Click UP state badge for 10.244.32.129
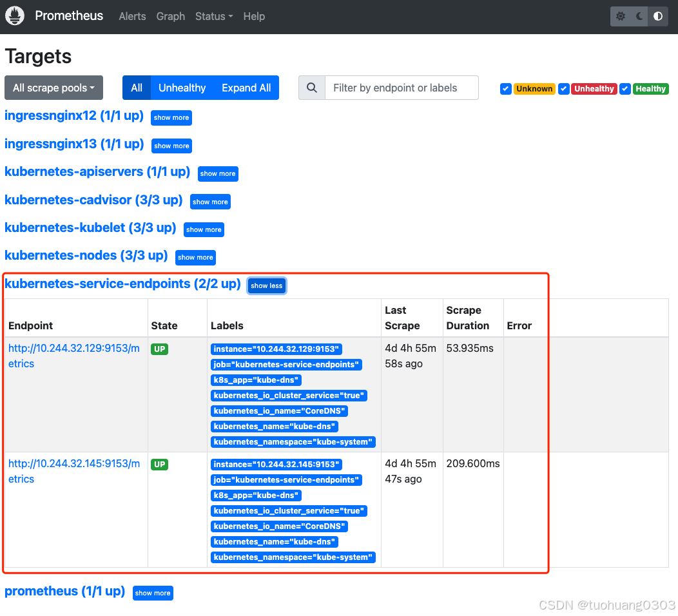678x616 pixels. [x=160, y=349]
